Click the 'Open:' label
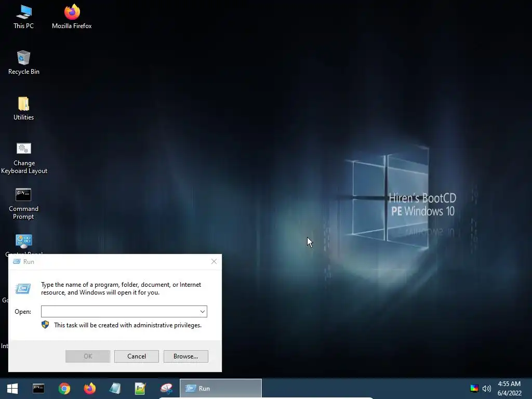 [x=23, y=312]
